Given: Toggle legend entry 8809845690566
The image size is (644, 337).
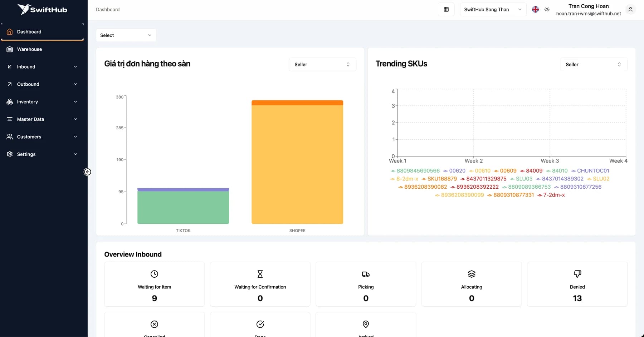Looking at the screenshot, I should click(415, 171).
